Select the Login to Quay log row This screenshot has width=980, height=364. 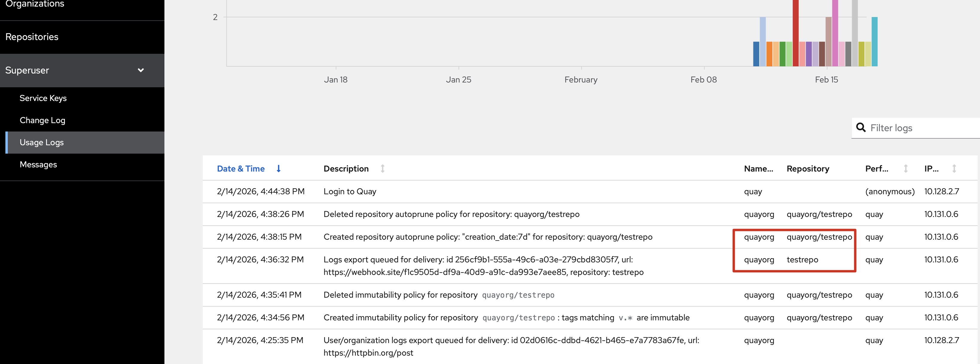(349, 191)
